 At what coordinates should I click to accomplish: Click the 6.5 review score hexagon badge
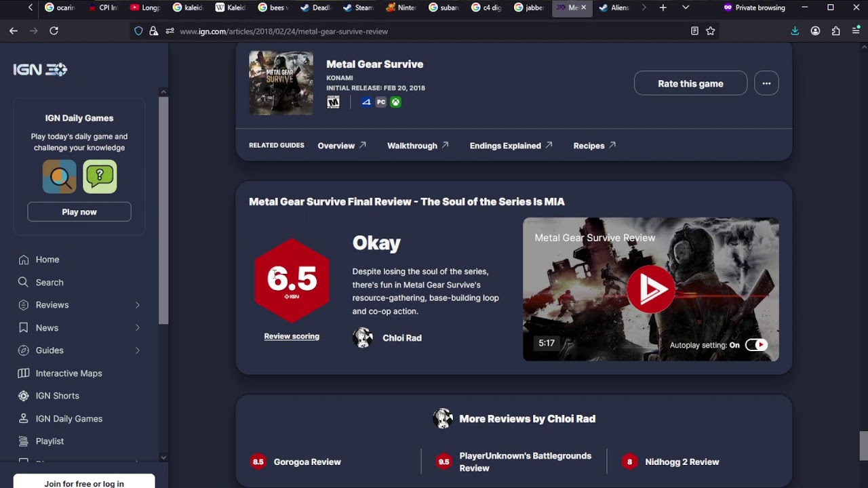pos(292,281)
